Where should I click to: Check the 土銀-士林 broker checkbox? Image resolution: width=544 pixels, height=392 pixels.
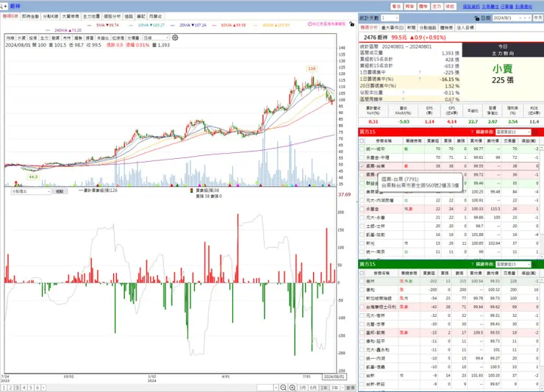click(362, 226)
